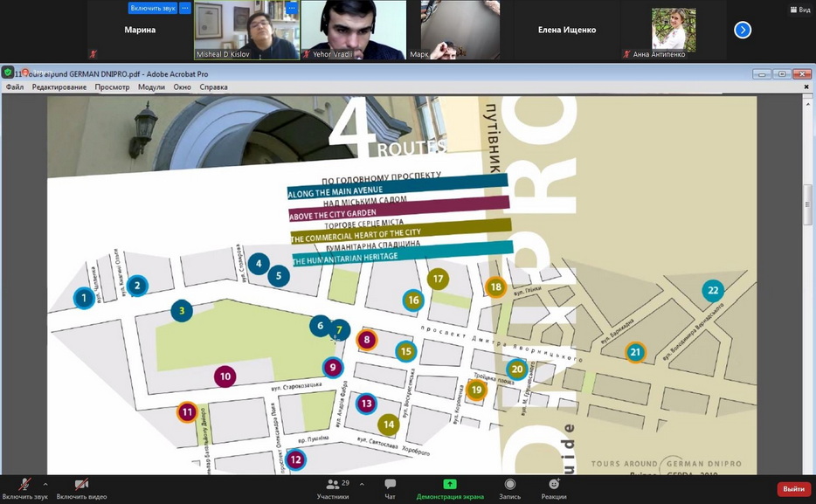This screenshot has width=816, height=504.
Task: Click map marker 20
Action: click(x=516, y=369)
